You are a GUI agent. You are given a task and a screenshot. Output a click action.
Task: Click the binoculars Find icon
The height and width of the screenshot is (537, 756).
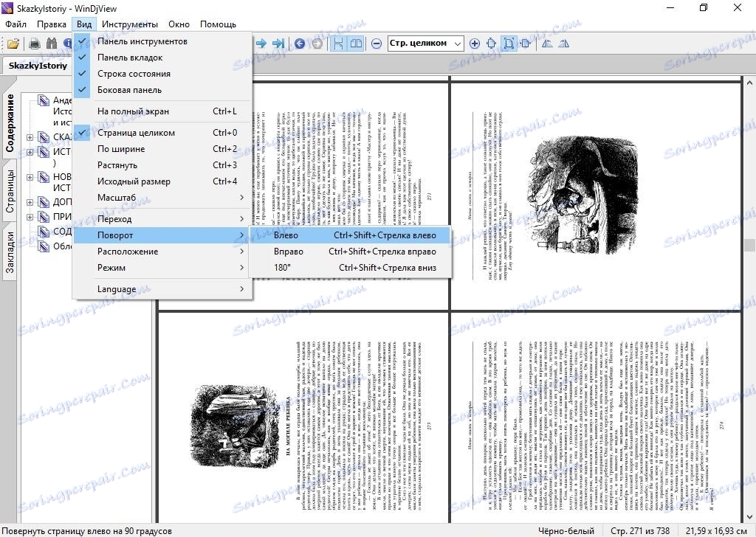[x=52, y=44]
